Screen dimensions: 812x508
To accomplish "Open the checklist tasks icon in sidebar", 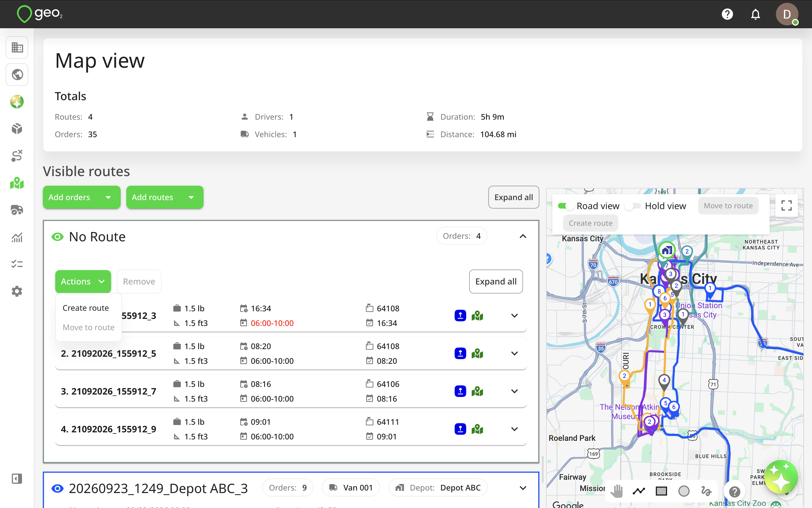I will 17,264.
